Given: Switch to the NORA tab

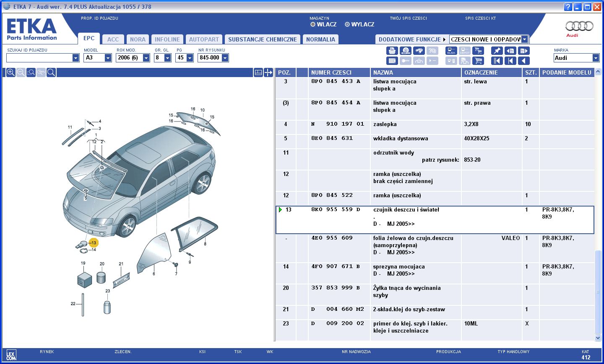Looking at the screenshot, I should (138, 39).
